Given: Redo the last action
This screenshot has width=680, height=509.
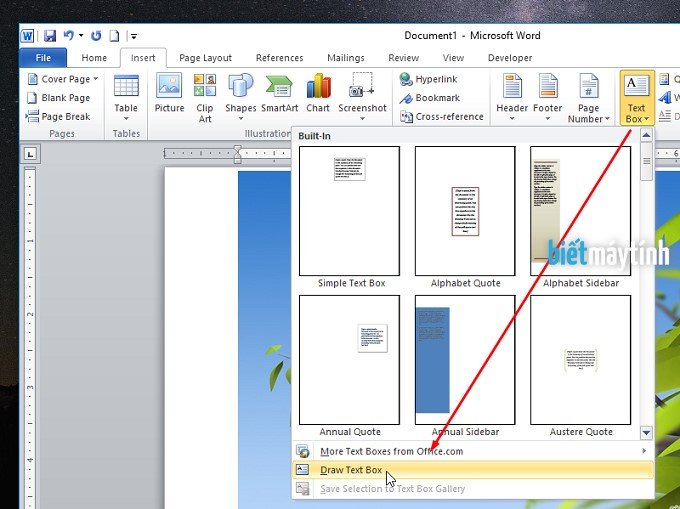Looking at the screenshot, I should pos(96,36).
